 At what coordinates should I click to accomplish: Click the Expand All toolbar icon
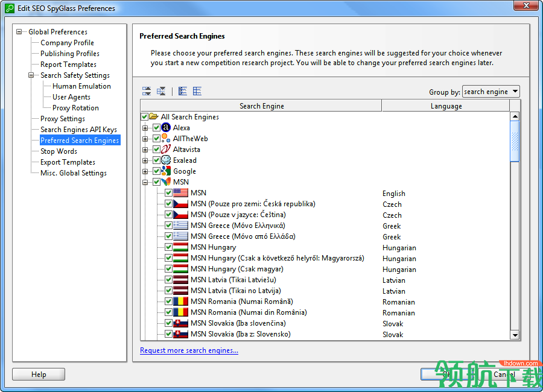(x=147, y=92)
